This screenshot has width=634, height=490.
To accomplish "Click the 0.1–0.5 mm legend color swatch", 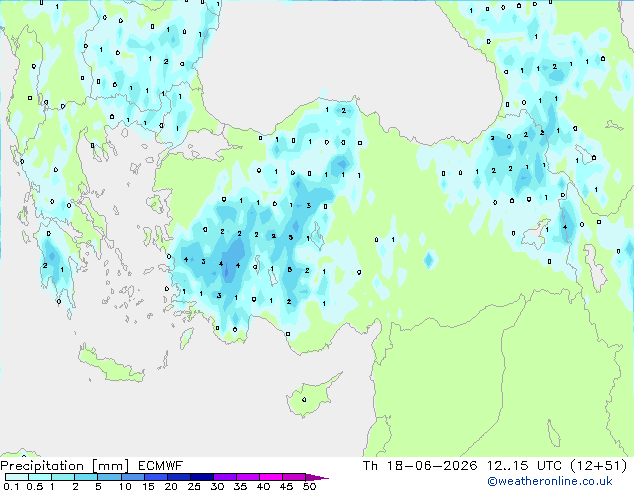I will click(x=17, y=477).
